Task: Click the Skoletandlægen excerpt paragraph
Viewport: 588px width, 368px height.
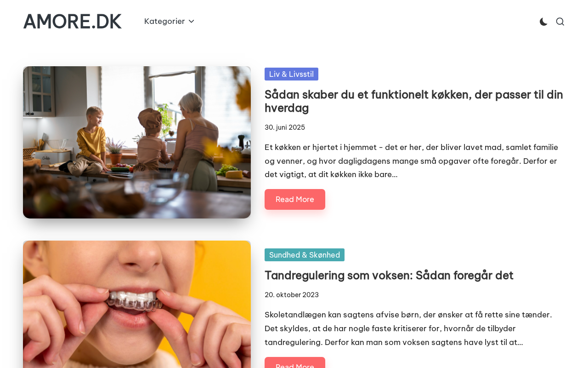Action: coord(408,328)
